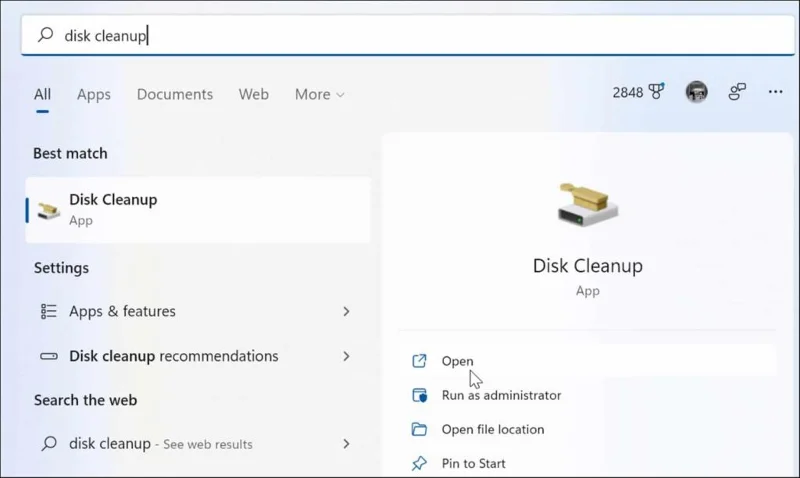Switch to the Apps filter tab

[94, 94]
